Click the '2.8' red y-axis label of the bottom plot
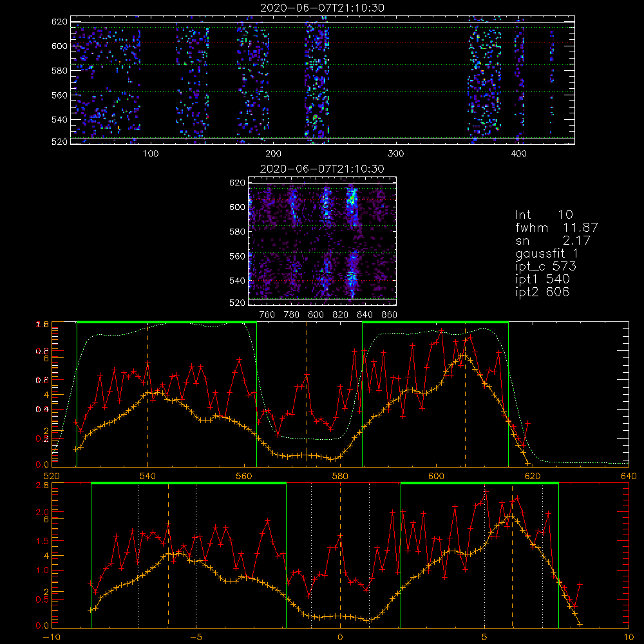 point(43,486)
